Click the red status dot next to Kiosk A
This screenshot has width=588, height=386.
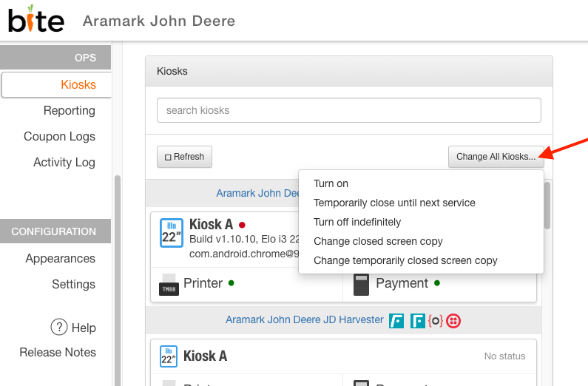[x=242, y=225]
